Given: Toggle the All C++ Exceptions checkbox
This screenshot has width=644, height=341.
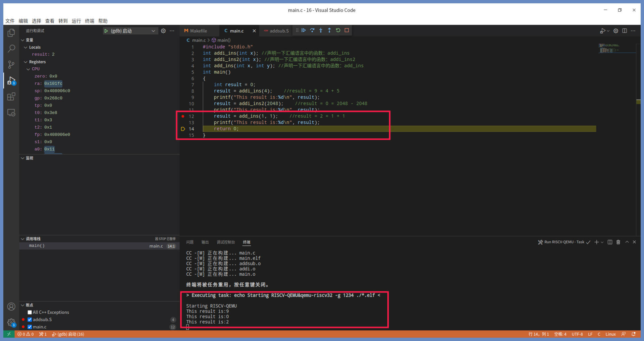Looking at the screenshot, I should [30, 312].
